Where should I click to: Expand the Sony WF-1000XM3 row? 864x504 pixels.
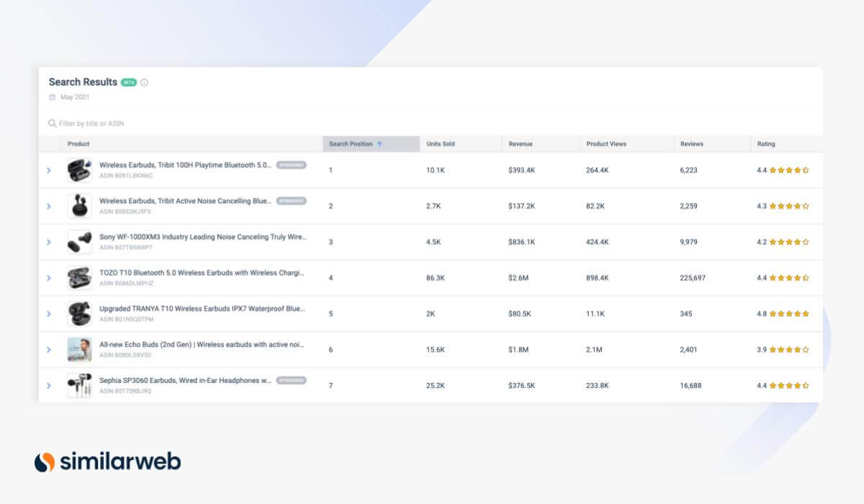pyautogui.click(x=49, y=242)
